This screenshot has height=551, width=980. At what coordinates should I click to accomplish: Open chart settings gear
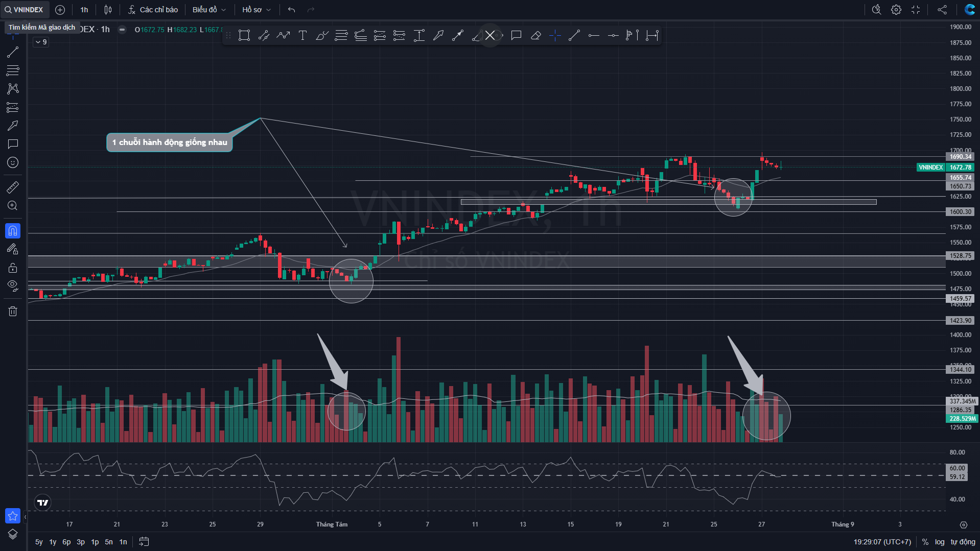tap(896, 10)
